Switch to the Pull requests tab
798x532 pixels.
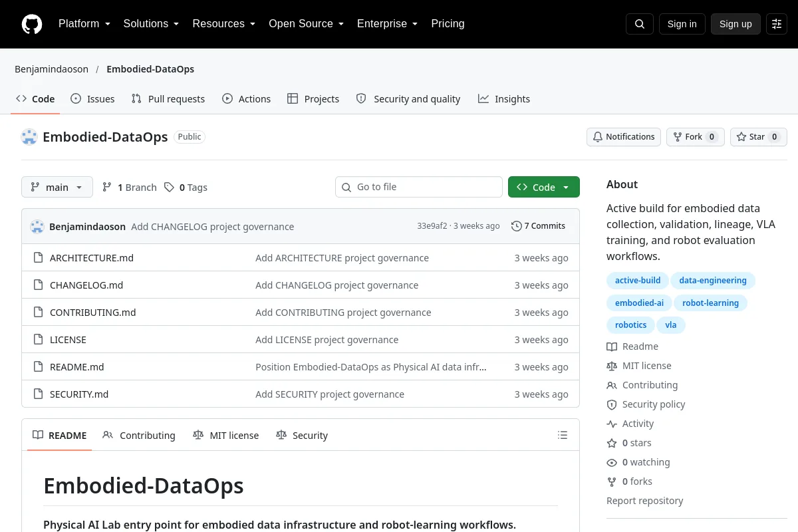(168, 99)
